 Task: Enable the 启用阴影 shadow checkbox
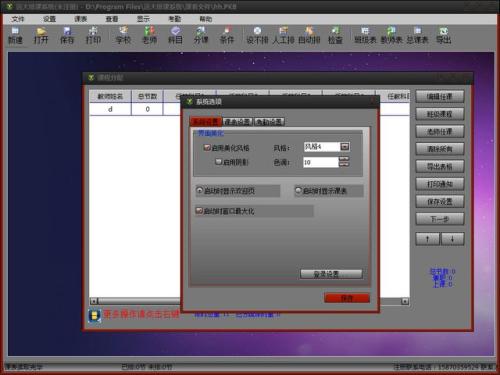click(x=219, y=162)
